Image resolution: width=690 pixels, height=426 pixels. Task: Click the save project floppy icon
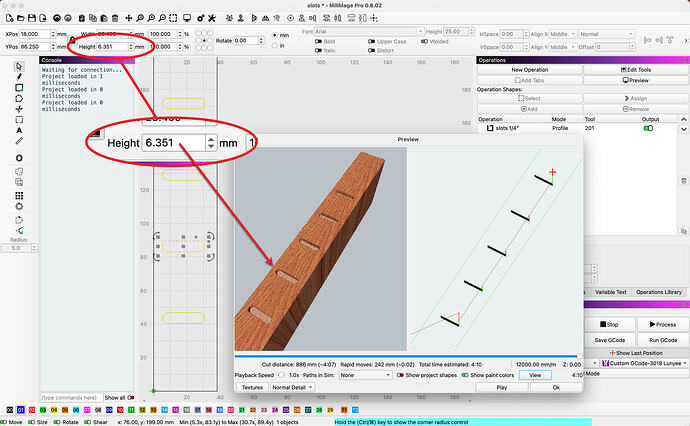point(32,18)
